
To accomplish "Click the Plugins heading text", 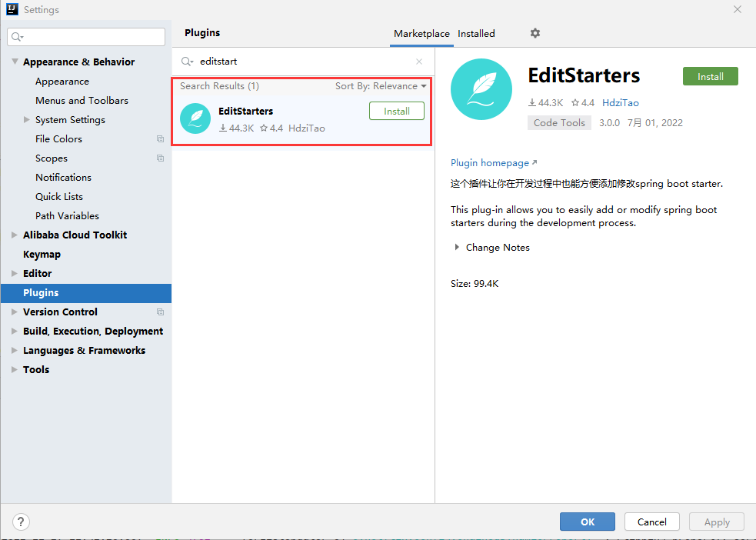I will 202,33.
